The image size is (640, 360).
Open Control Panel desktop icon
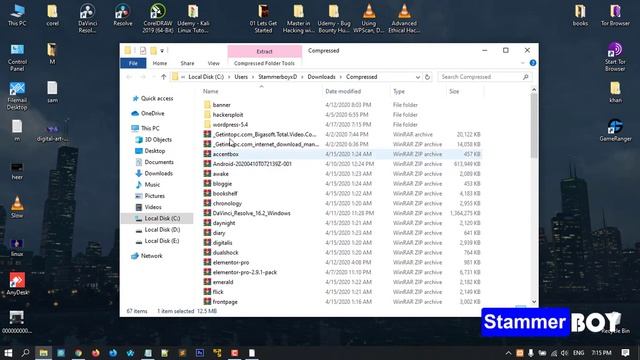(x=17, y=58)
